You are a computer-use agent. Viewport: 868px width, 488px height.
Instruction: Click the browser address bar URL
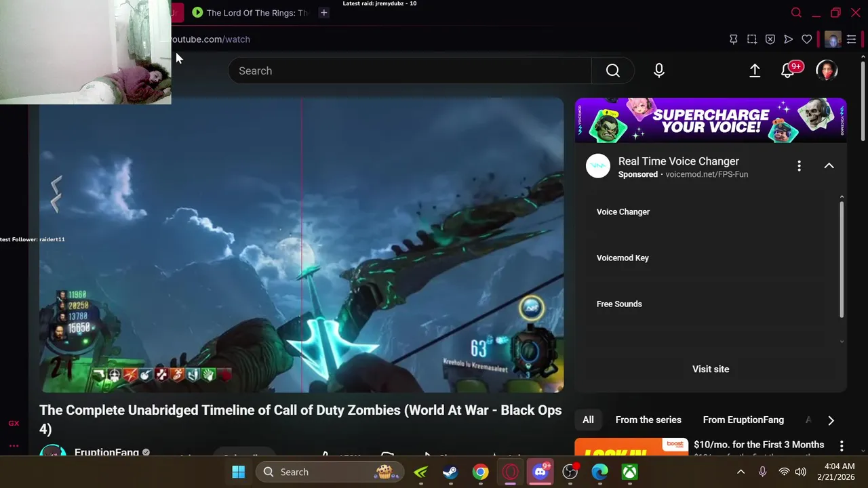(x=210, y=39)
